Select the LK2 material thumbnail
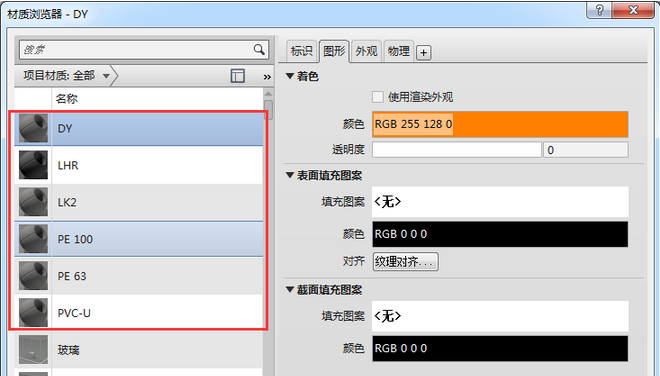 33,202
